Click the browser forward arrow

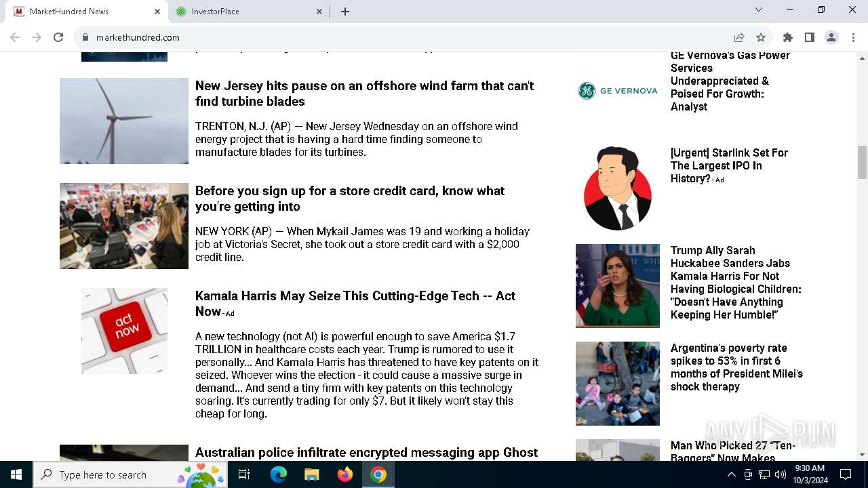point(37,37)
